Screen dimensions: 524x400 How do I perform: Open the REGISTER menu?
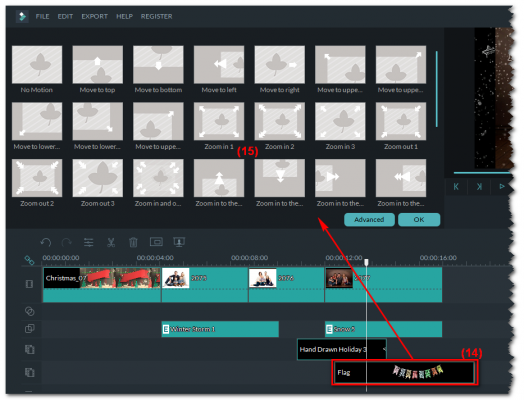point(156,16)
